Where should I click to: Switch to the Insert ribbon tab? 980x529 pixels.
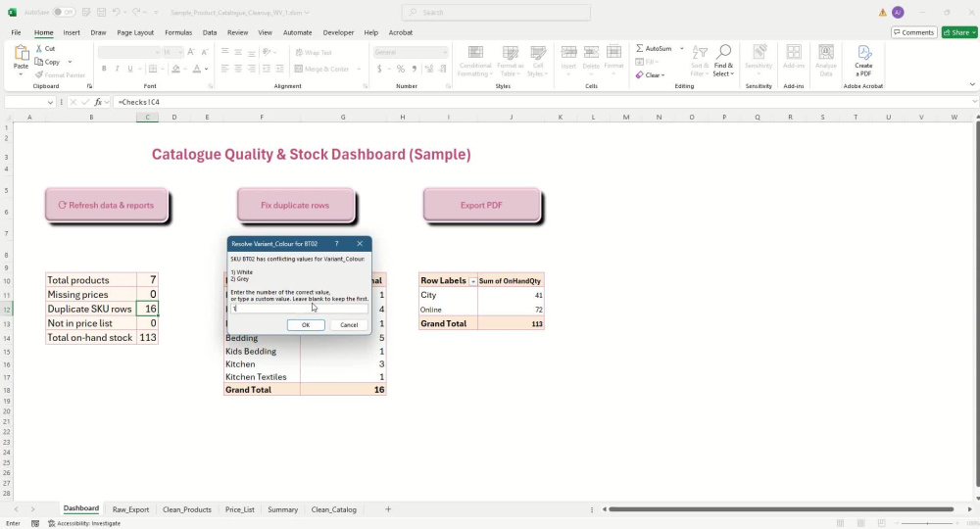(x=72, y=32)
